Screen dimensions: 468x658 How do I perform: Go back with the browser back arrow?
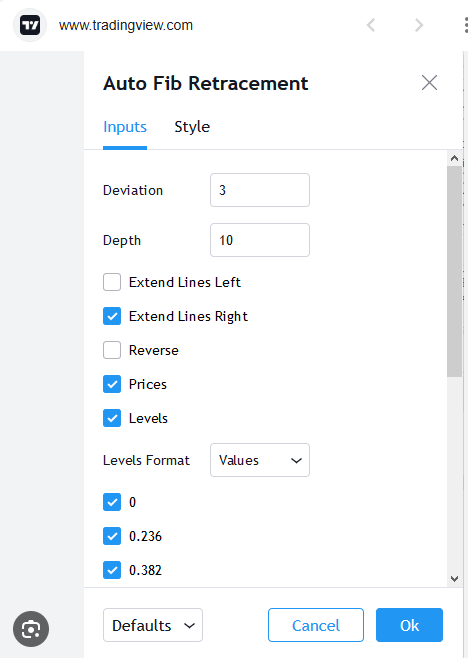(371, 25)
